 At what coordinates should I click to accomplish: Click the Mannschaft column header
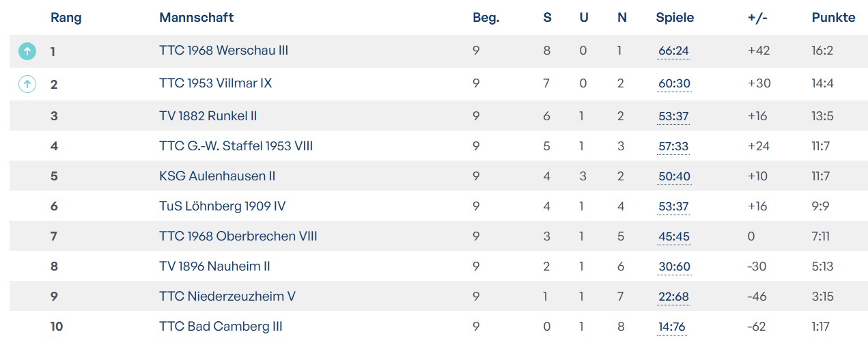coord(196,18)
